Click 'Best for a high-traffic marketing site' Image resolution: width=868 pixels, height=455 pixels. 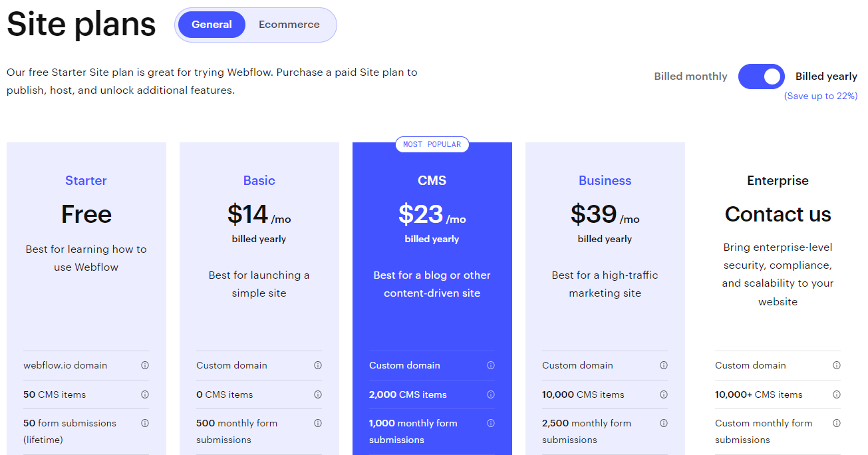(x=605, y=284)
